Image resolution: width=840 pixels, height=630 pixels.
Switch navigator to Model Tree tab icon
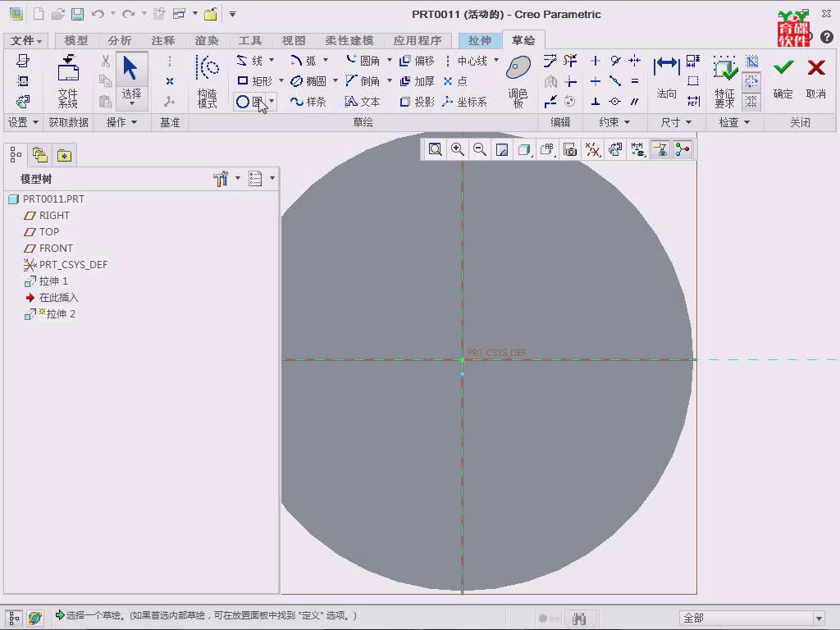click(x=16, y=155)
